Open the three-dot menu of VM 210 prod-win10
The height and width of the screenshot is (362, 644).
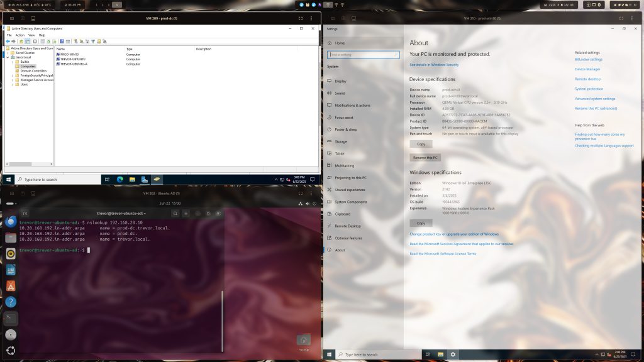pyautogui.click(x=631, y=18)
